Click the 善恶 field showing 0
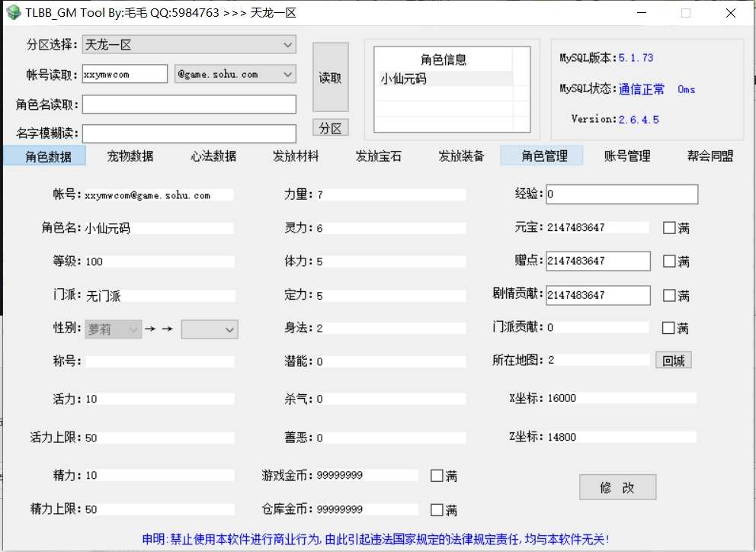Screen dimensions: 756x552 391,438
